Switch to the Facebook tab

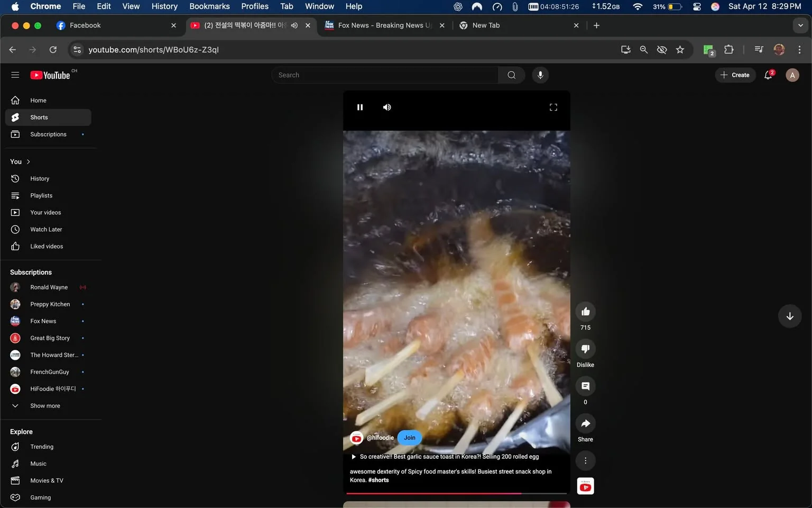coord(116,25)
